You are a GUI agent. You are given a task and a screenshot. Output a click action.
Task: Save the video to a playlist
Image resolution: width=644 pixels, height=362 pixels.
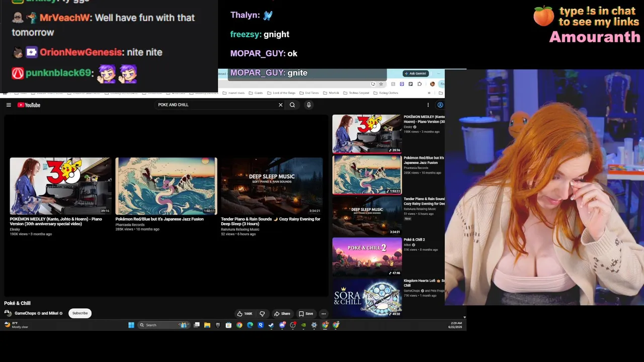coord(306,314)
